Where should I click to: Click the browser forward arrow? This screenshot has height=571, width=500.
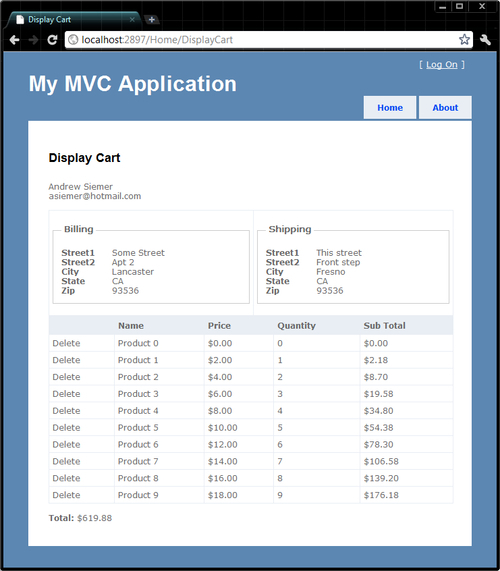[34, 40]
